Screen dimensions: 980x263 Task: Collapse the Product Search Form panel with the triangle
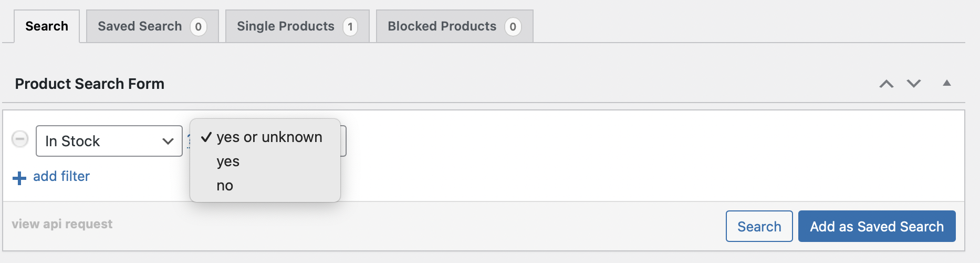click(x=947, y=83)
